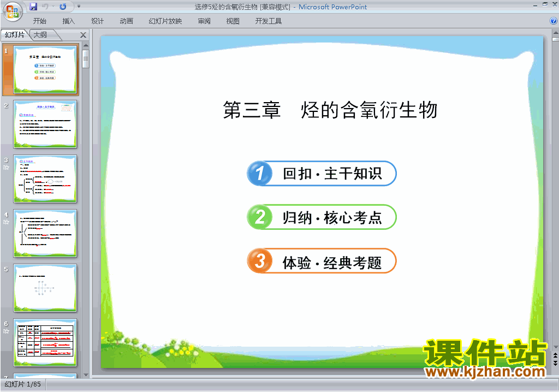This screenshot has height=392, width=559.
Task: Select slide 3 thumbnail
Action: coord(45,179)
